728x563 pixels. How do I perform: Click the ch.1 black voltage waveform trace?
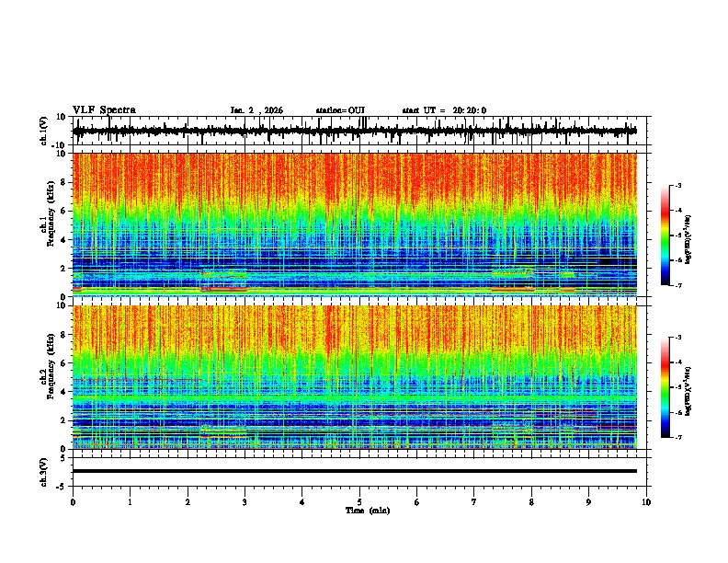(x=355, y=131)
